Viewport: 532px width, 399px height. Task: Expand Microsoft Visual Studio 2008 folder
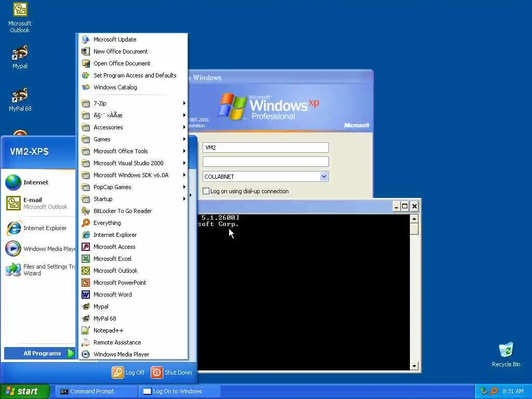132,163
